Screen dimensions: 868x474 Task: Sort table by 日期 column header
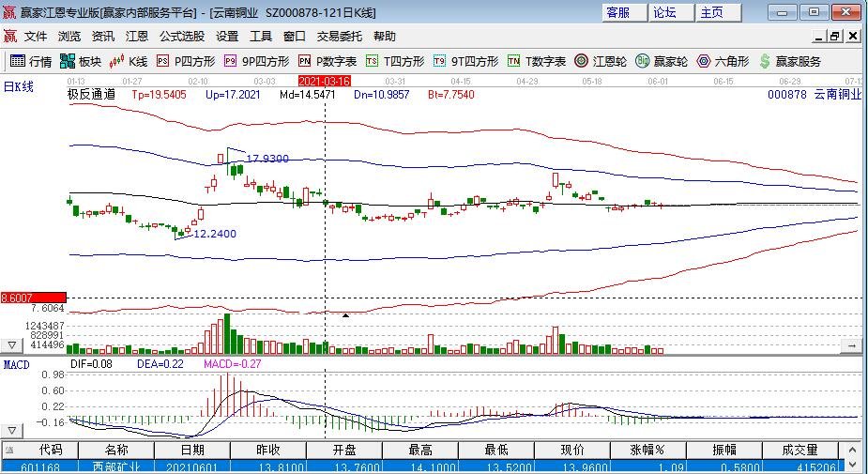coord(192,451)
